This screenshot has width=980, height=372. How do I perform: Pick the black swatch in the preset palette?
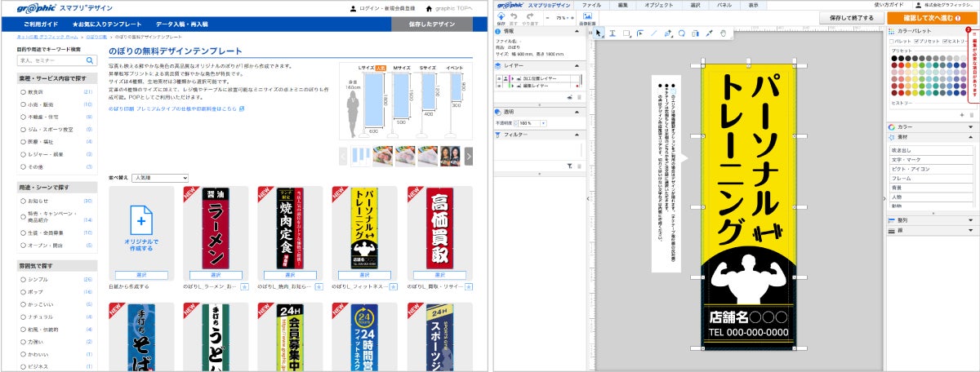click(x=893, y=59)
